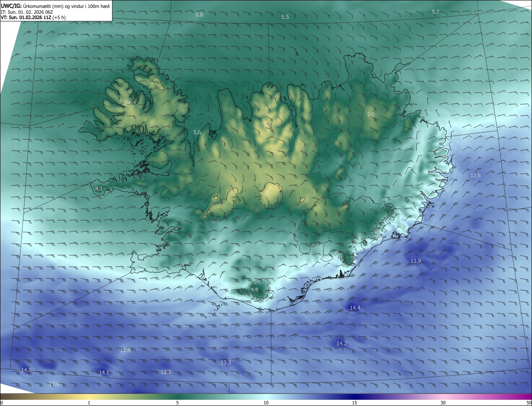Click the color scale tick label 30
The image size is (532, 406).
[443, 403]
